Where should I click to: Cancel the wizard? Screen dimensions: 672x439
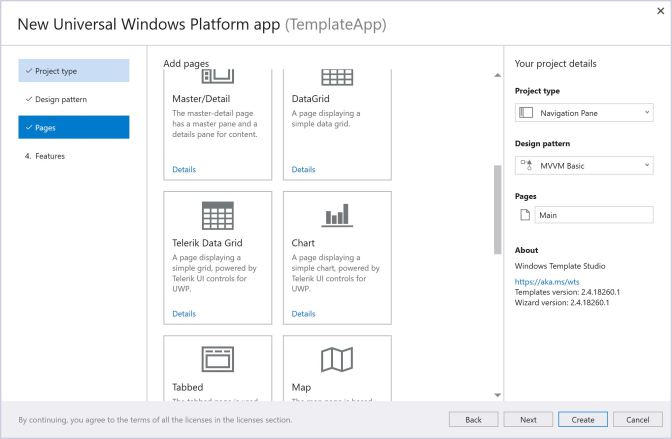click(638, 420)
